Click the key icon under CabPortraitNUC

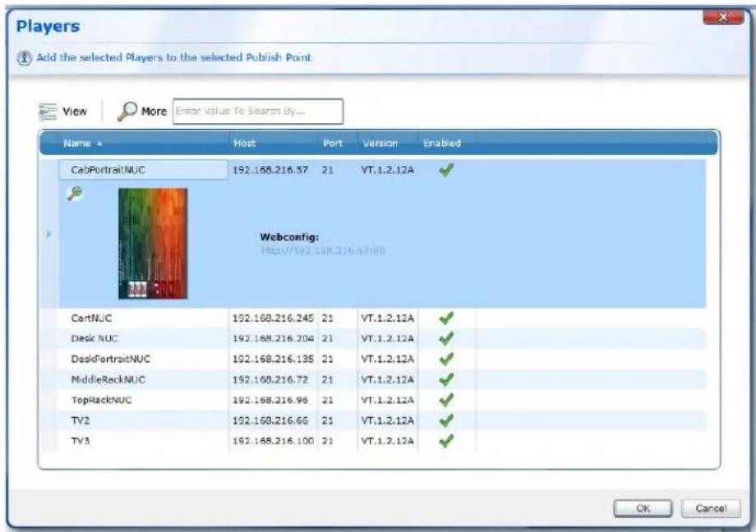click(75, 194)
